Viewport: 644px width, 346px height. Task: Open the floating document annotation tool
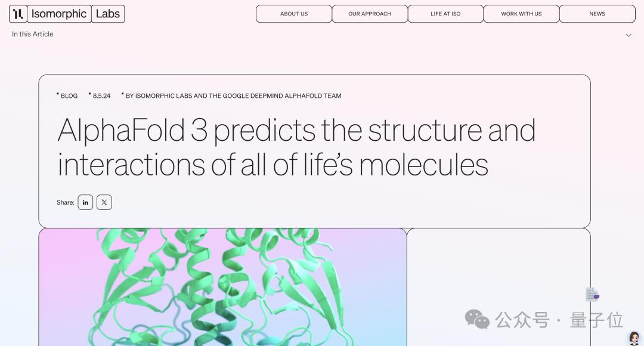592,294
